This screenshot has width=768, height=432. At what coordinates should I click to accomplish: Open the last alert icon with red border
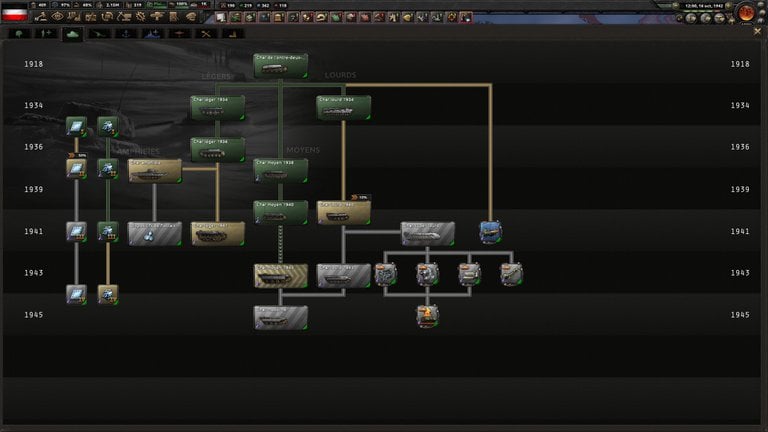pyautogui.click(x=466, y=17)
